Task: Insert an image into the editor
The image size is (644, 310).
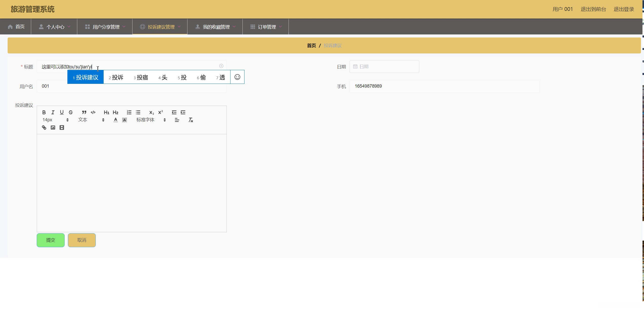Action: pos(53,128)
